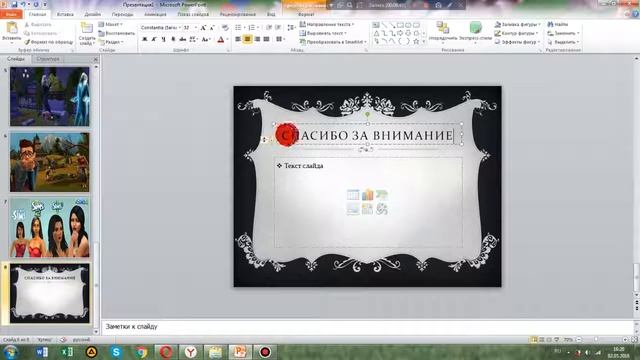Open the Layout (Макет) dropdown
Screen dimensions: 640x360
[x=111, y=24]
